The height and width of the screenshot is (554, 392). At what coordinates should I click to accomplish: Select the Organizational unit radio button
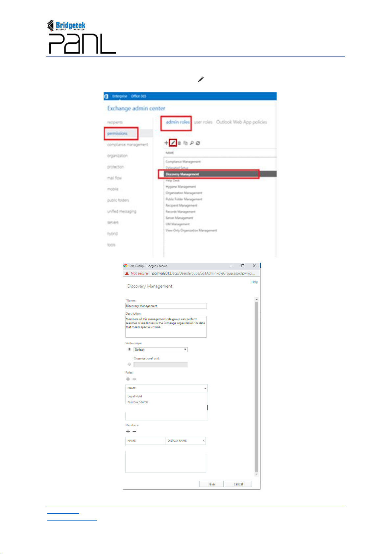tap(129, 364)
